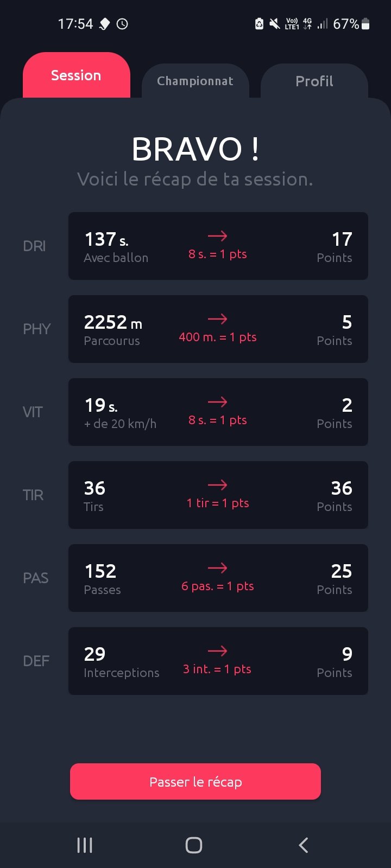Tap the 2252 m Parcourus card
Viewport: 391px width, 868px height.
click(x=218, y=329)
